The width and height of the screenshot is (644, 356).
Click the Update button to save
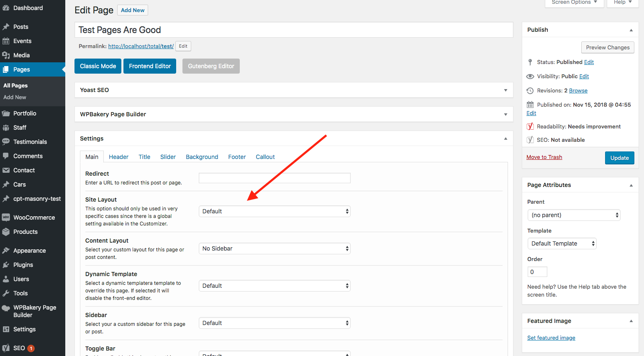tap(619, 158)
